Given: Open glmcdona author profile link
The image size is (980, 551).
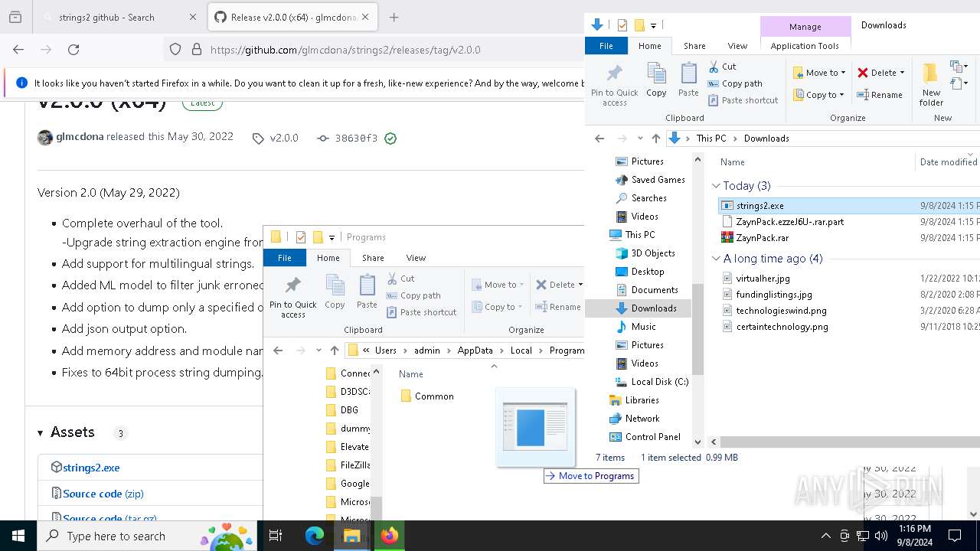Looking at the screenshot, I should (x=80, y=137).
